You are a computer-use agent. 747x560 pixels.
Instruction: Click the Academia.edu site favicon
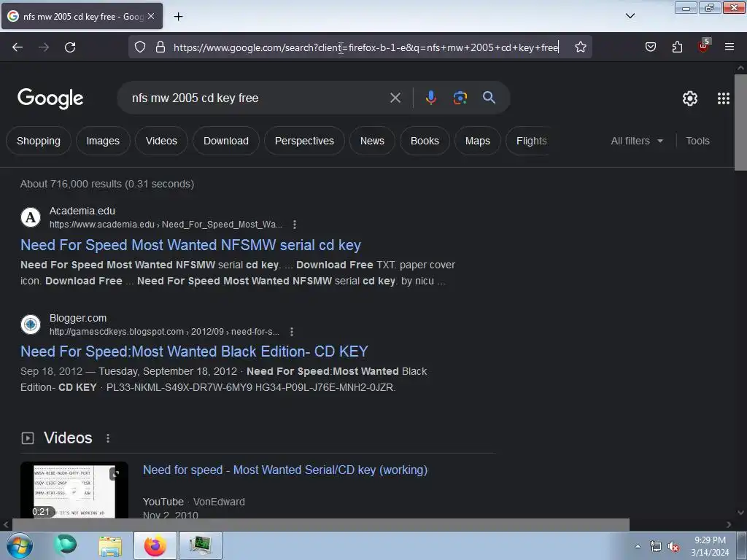click(31, 217)
